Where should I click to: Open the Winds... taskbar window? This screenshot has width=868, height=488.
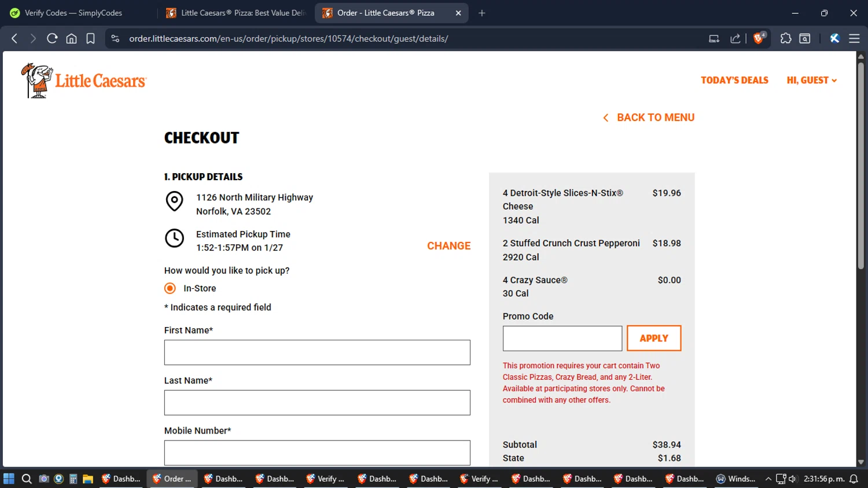pos(735,479)
